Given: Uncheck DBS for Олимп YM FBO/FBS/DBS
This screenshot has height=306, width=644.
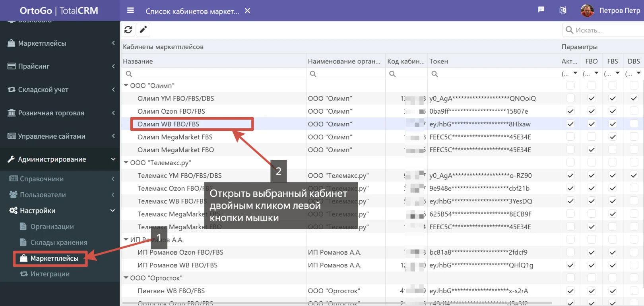Looking at the screenshot, I should 634,98.
